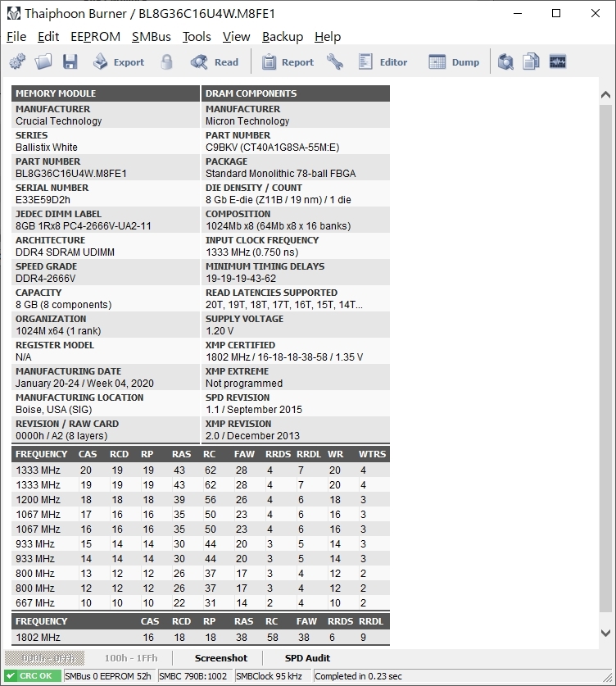
Task: Click the Ballistix White series value
Action: click(x=47, y=148)
